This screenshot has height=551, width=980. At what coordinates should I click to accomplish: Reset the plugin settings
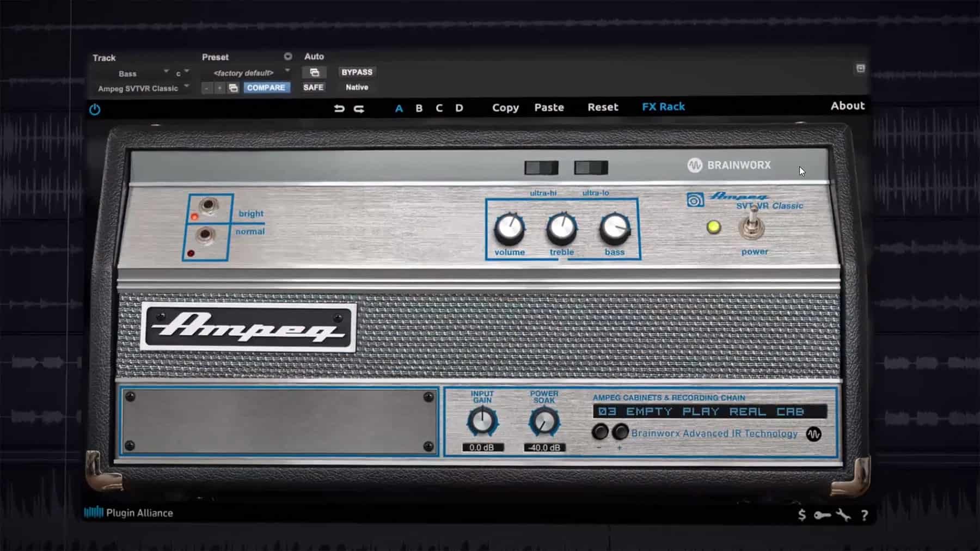[602, 107]
